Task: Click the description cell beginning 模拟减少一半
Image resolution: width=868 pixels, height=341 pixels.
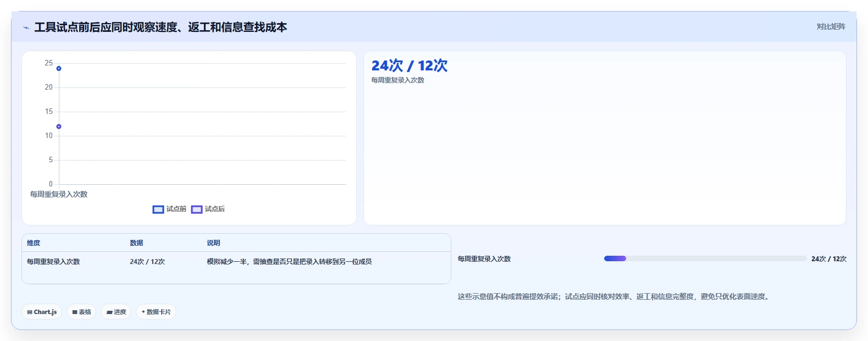Action: coord(289,262)
